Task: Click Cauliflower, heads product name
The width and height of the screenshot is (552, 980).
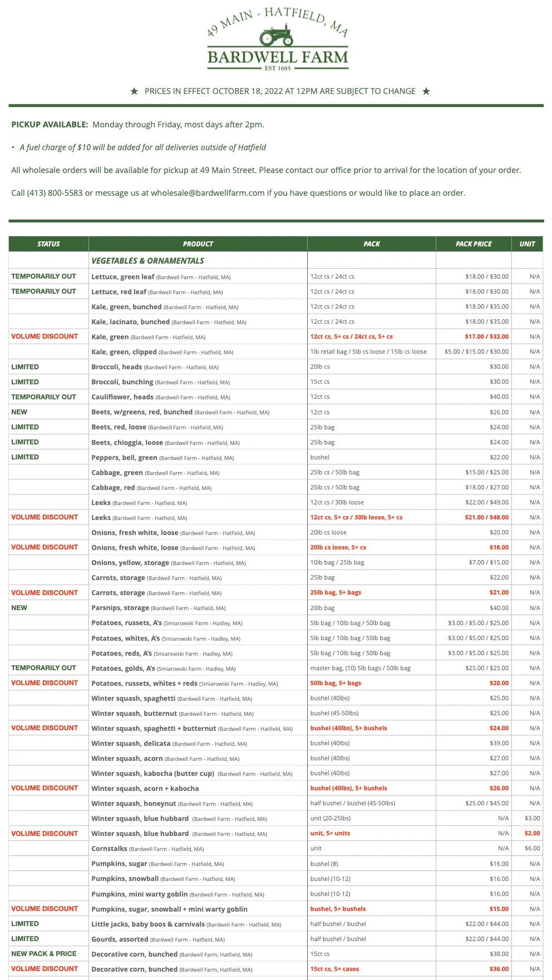Action: click(122, 397)
